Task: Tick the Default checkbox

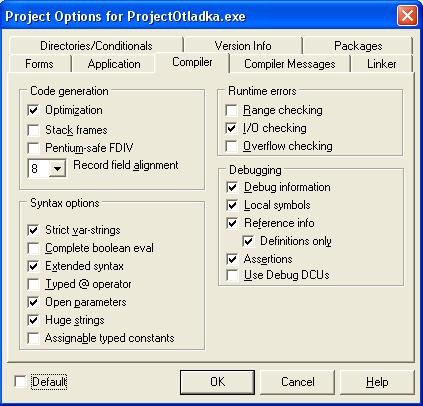Action: point(20,382)
